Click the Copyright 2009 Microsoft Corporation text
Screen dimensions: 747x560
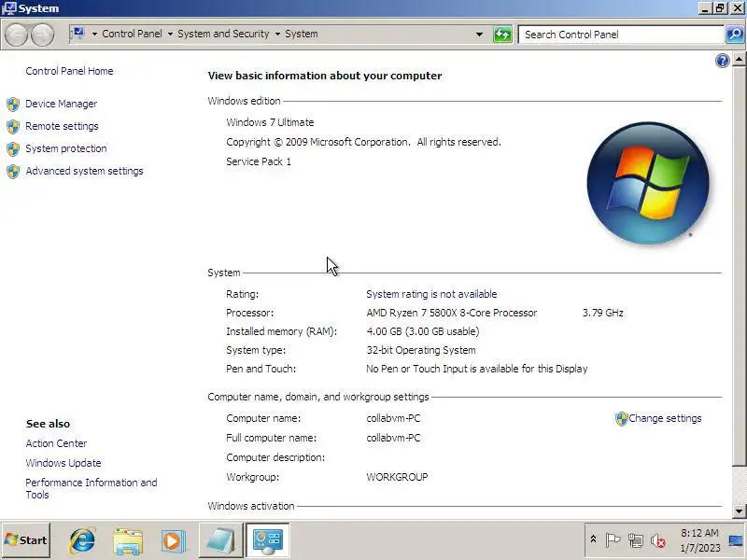363,143
